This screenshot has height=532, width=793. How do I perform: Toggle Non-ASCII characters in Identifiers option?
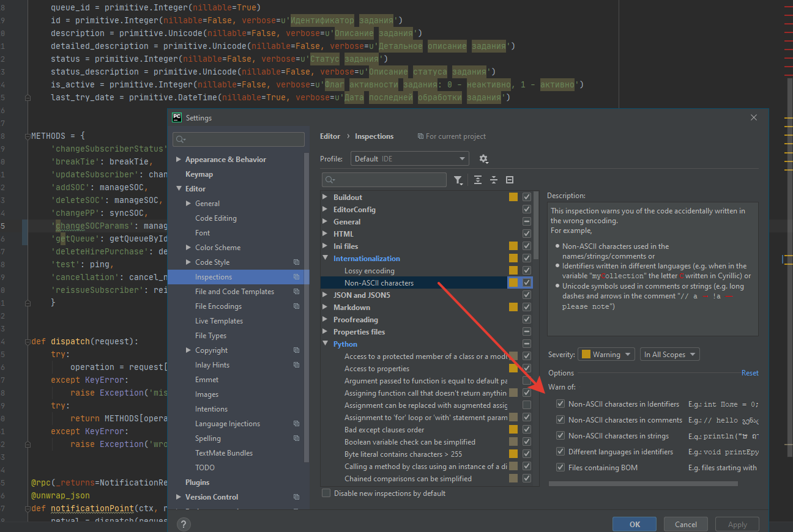tap(560, 404)
